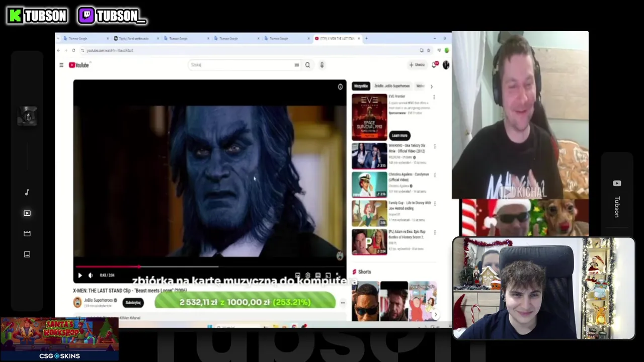This screenshot has width=644, height=362.
Task: Open video player settings gear
Action: coord(308,275)
